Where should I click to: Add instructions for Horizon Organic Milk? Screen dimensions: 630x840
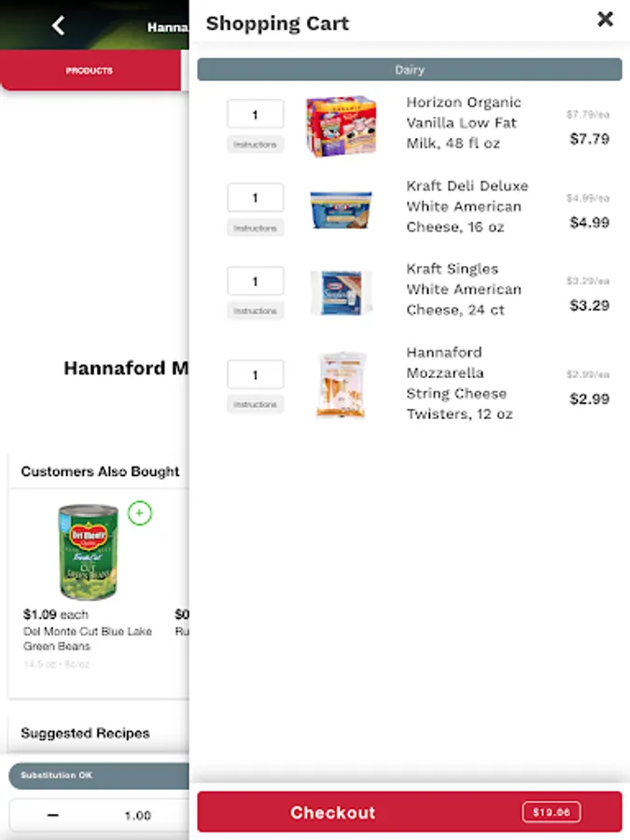255,145
